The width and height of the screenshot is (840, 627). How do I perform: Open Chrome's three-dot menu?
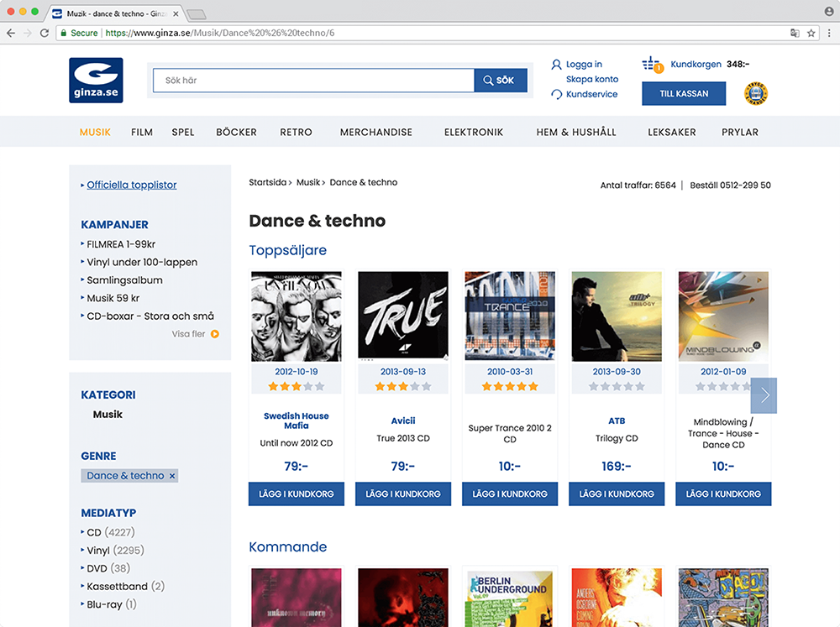[829, 34]
